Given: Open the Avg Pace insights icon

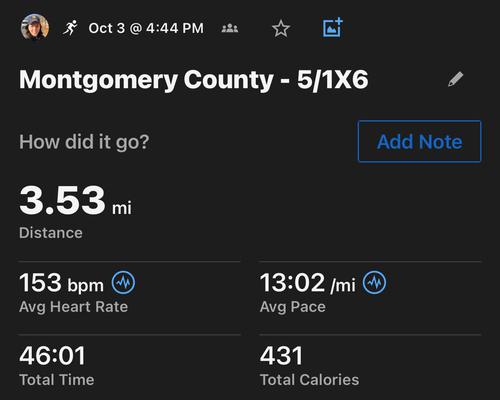Looking at the screenshot, I should pos(374,283).
